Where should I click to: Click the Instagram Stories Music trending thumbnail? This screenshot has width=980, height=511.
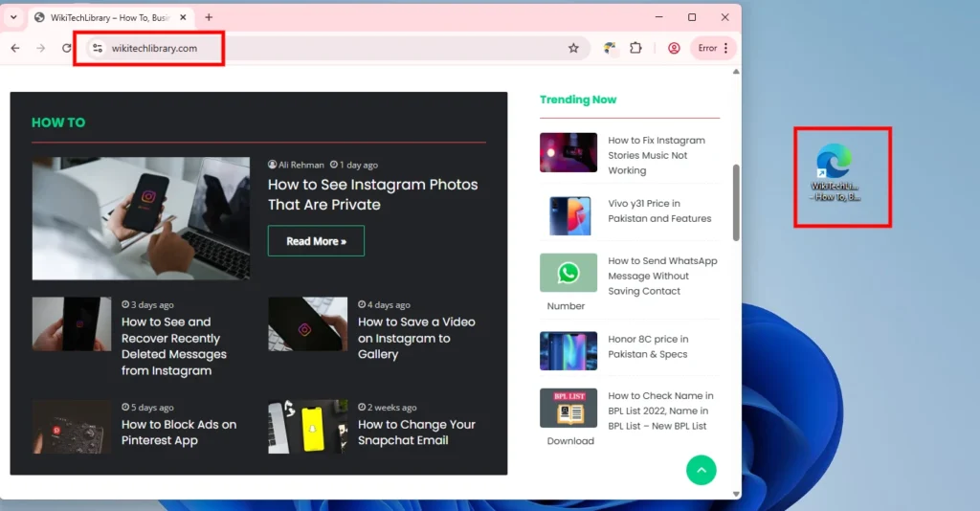pos(568,152)
